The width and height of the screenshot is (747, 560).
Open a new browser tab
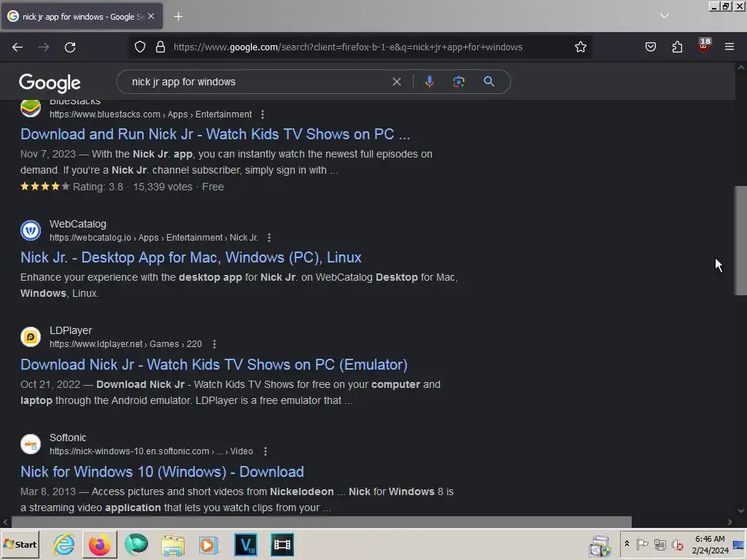tap(178, 17)
